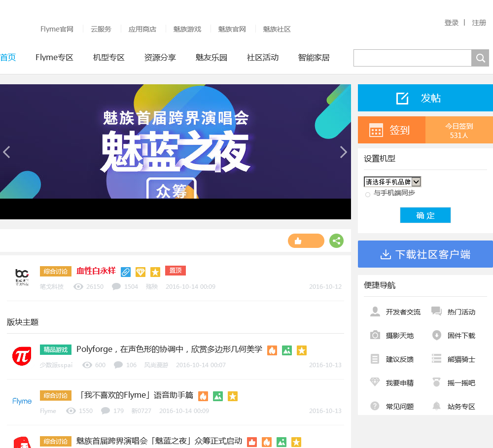
Task: Click star icon on 语音助手篇 post
Action: pyautogui.click(x=233, y=396)
